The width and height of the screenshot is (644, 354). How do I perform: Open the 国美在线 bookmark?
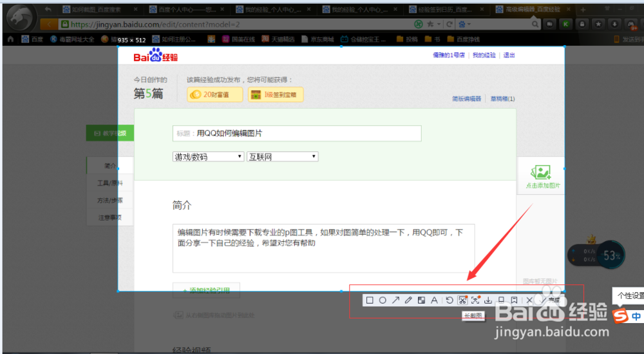click(238, 39)
